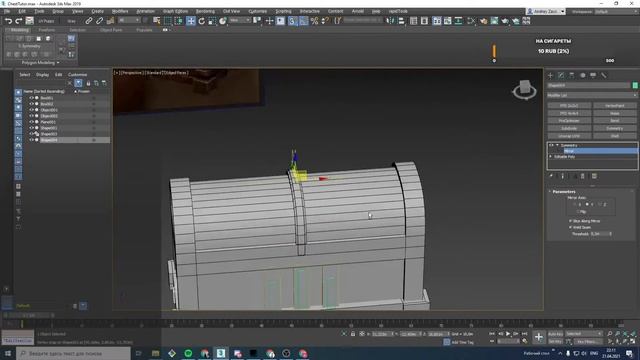This screenshot has height=360, width=640.
Task: Select the Link tool chain icon
Action: click(x=89, y=20)
